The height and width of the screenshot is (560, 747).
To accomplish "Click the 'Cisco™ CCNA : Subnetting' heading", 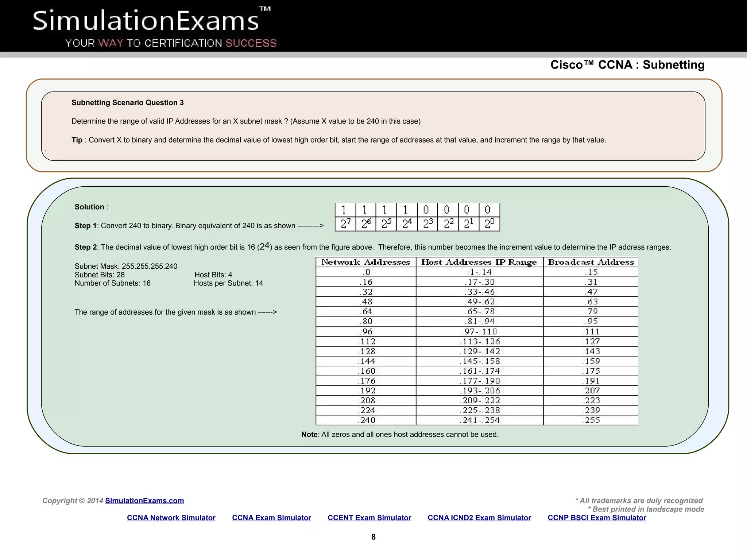I will (627, 65).
